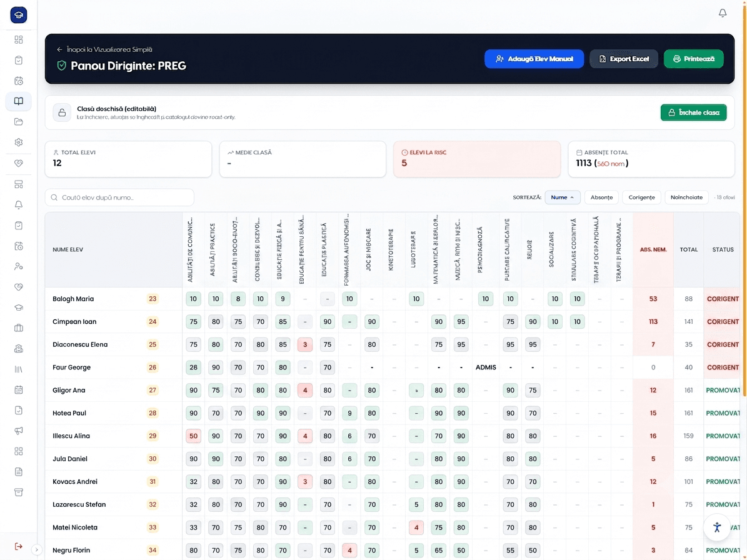Click the graduation cap app logo
The height and width of the screenshot is (560, 747).
coord(19,15)
